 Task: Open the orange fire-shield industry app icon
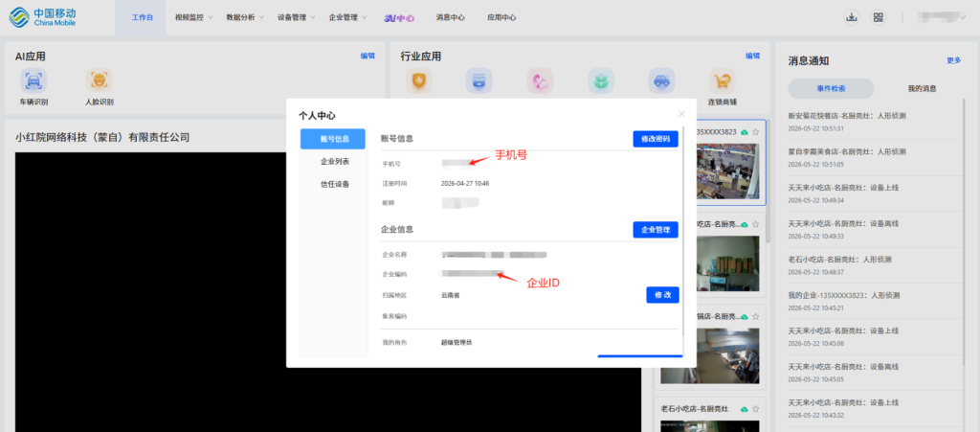pos(419,80)
